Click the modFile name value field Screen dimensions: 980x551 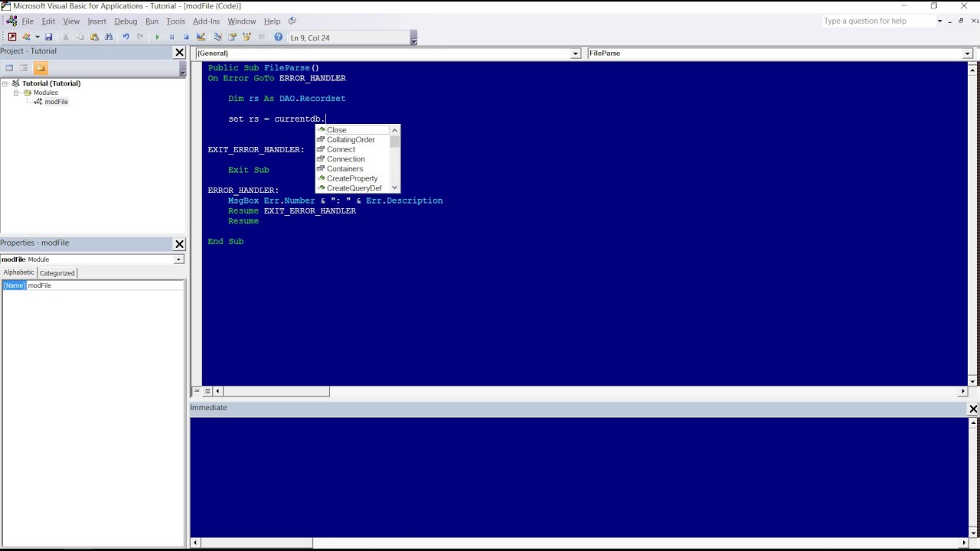tap(105, 285)
